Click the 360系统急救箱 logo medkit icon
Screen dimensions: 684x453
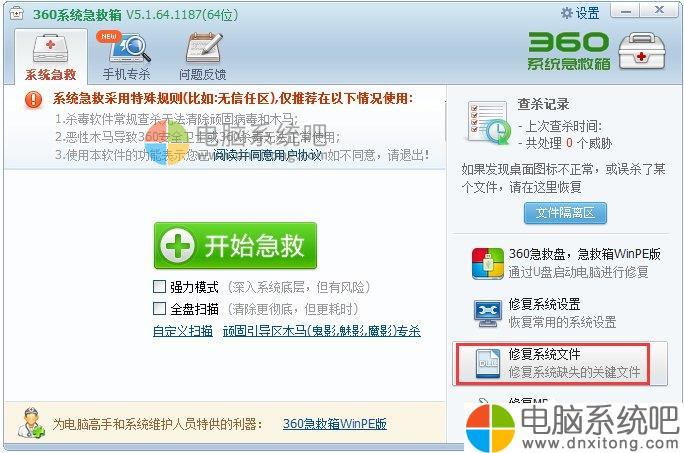(642, 51)
